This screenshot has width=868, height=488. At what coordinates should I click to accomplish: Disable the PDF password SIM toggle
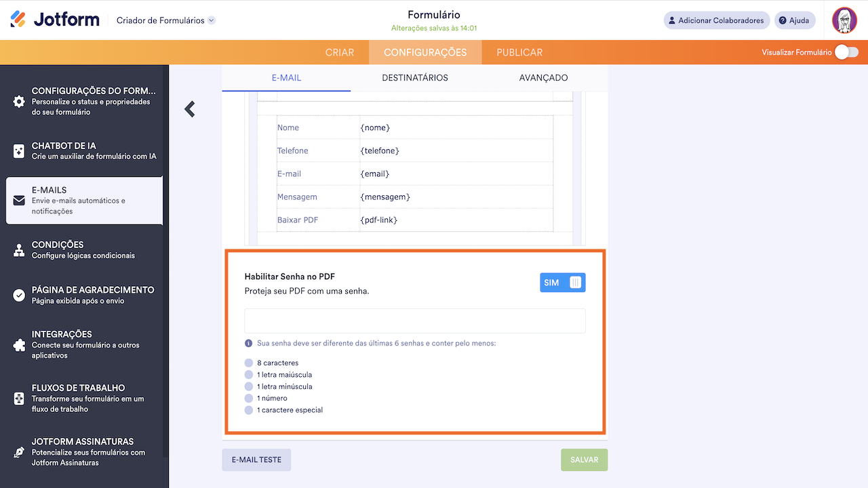pyautogui.click(x=562, y=283)
